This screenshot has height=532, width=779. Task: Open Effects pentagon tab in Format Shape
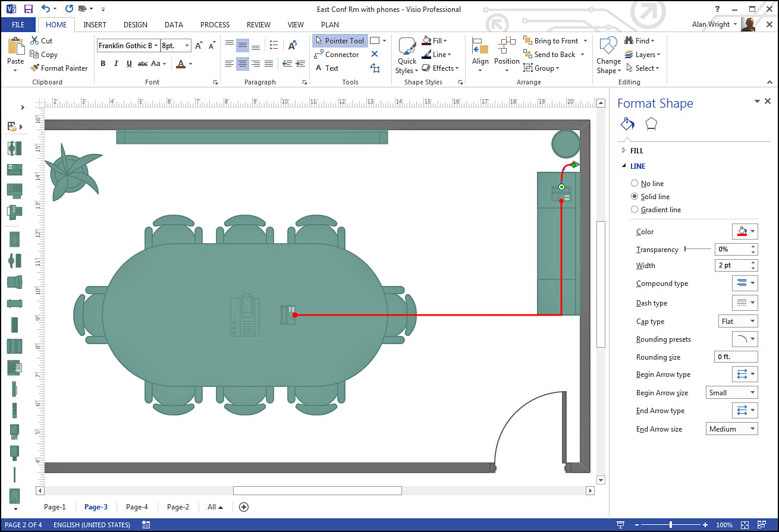pos(652,124)
